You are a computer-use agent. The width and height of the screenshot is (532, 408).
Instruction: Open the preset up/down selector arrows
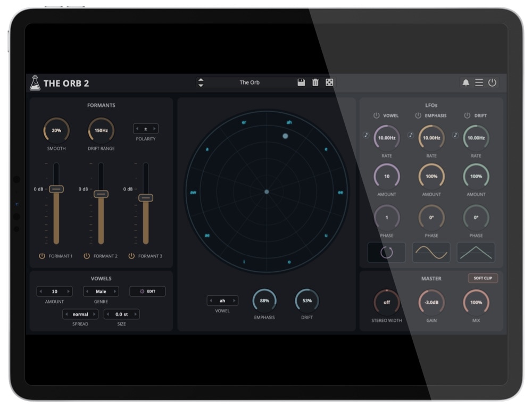[201, 82]
